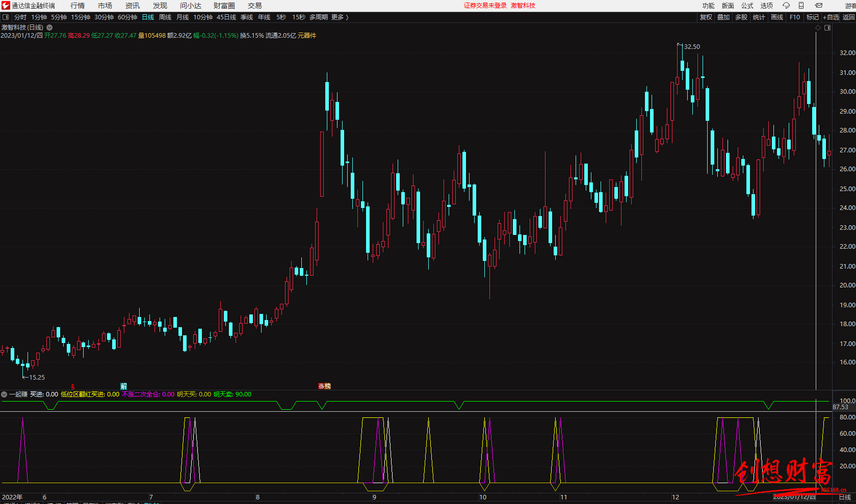Click the 多股 button
The height and width of the screenshot is (504, 856).
click(741, 17)
